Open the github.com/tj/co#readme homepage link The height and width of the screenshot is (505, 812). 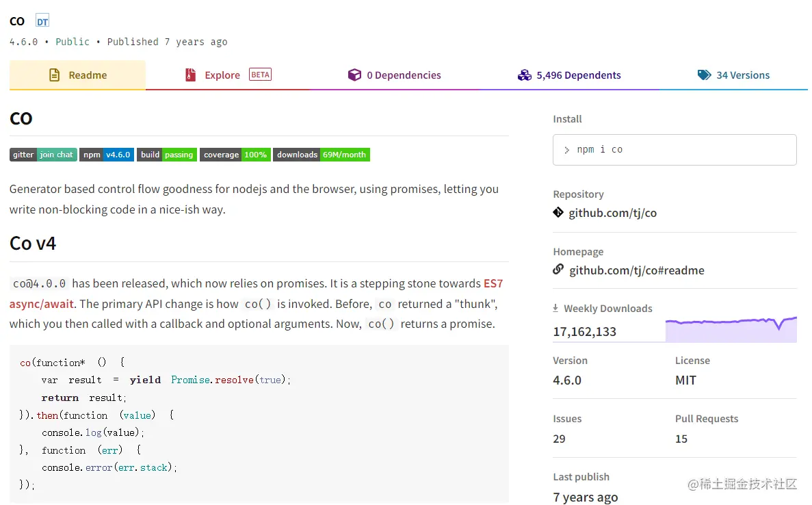pos(636,270)
